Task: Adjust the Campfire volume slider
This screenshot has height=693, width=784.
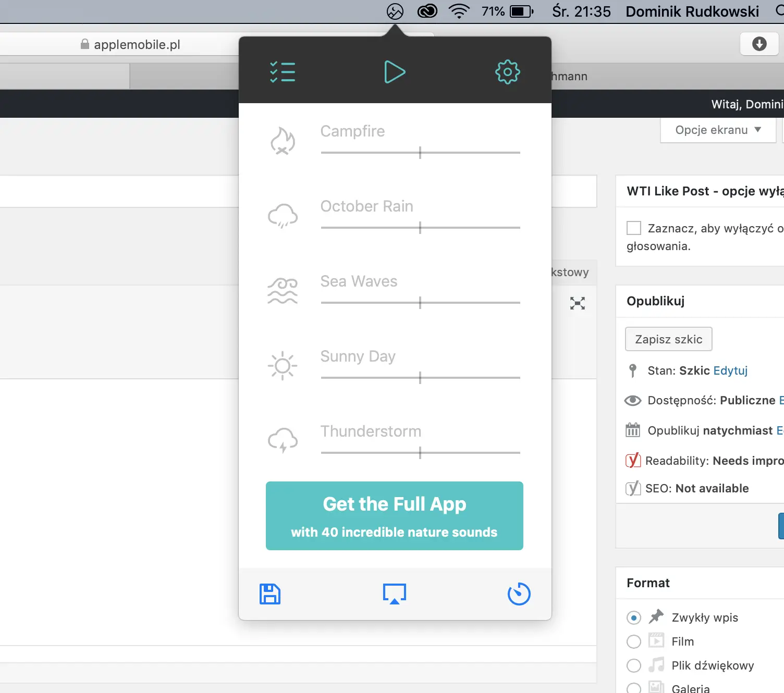Action: coord(420,153)
